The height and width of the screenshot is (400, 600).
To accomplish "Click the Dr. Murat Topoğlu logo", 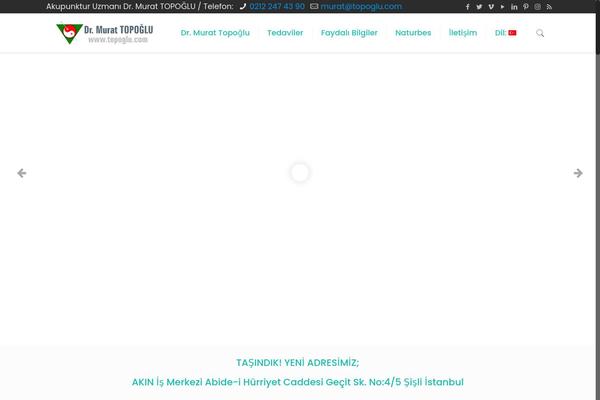I will point(104,33).
